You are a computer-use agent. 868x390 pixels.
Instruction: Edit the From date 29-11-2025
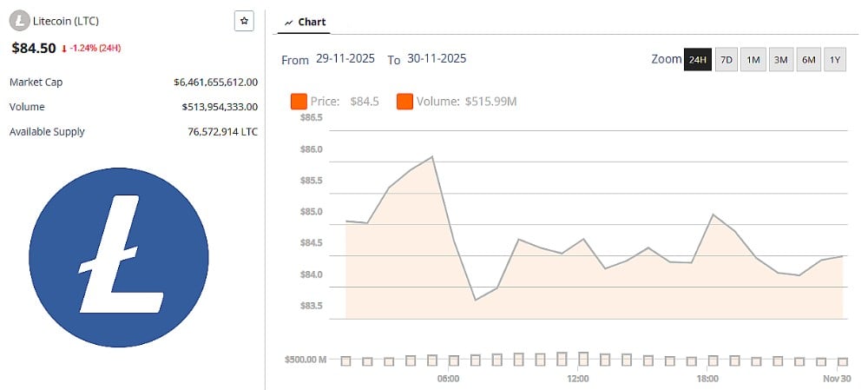[345, 59]
